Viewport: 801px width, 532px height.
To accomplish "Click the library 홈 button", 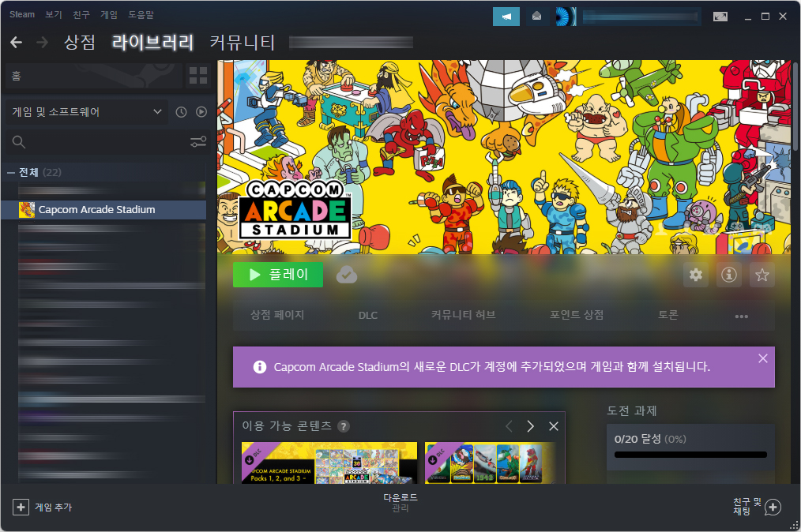I will [93, 76].
